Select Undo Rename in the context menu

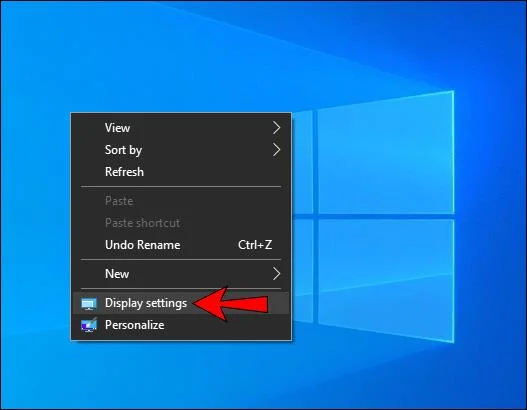point(181,245)
